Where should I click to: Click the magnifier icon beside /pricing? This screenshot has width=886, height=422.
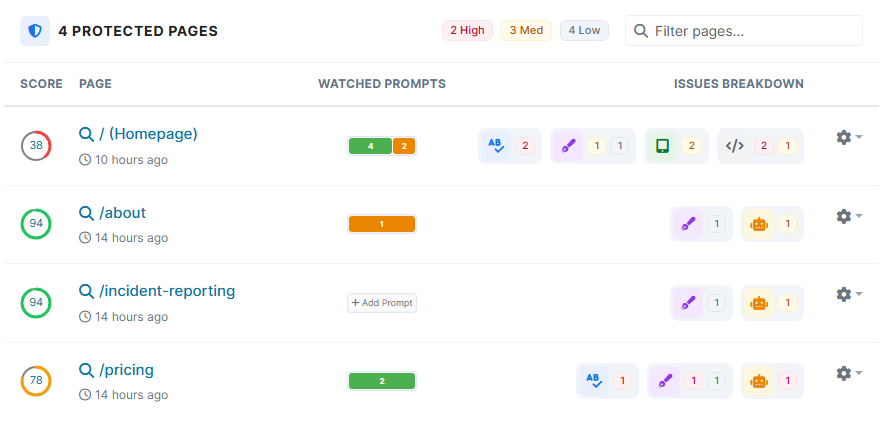86,370
